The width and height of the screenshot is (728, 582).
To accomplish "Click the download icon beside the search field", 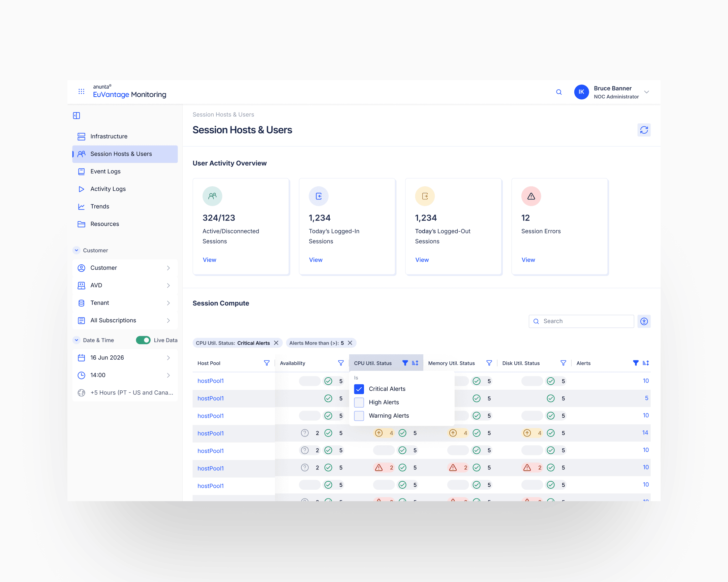I will click(644, 321).
